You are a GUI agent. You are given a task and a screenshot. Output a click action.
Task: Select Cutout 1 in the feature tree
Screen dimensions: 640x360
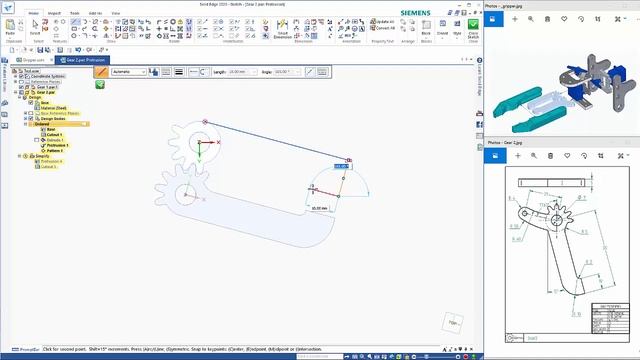pyautogui.click(x=54, y=135)
